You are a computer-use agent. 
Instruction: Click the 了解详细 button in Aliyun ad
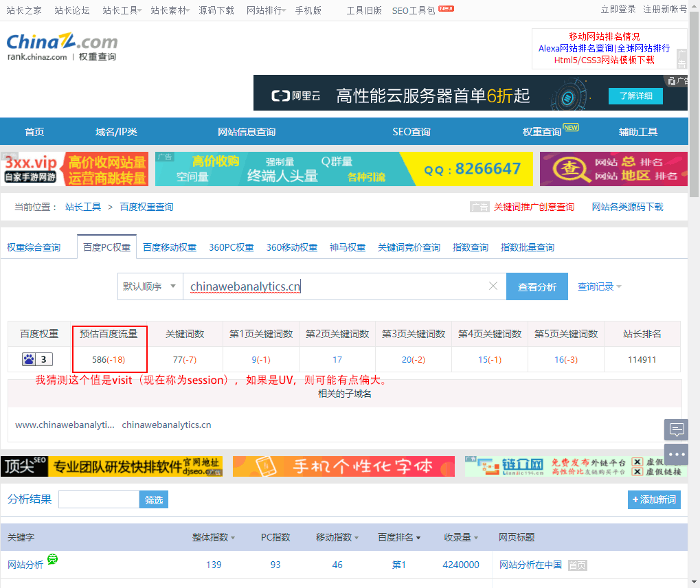pyautogui.click(x=635, y=95)
